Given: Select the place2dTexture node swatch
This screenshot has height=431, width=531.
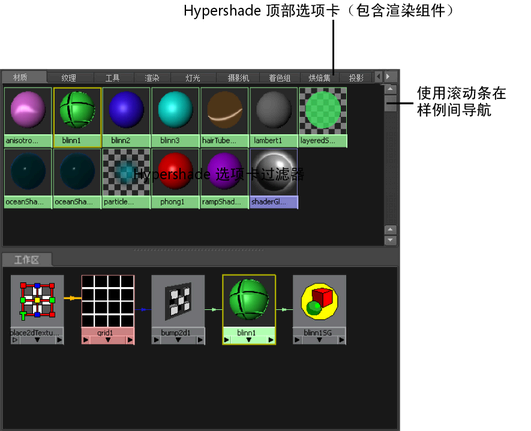Looking at the screenshot, I should (37, 301).
